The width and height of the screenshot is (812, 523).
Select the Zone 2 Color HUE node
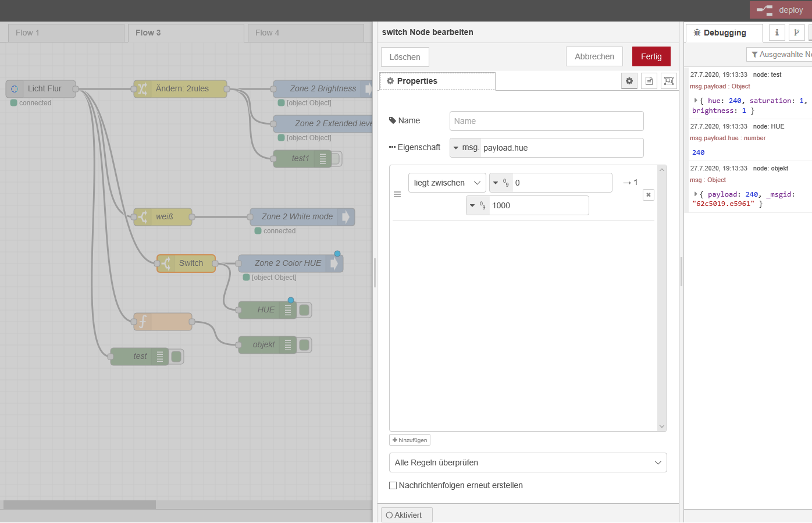(x=291, y=264)
